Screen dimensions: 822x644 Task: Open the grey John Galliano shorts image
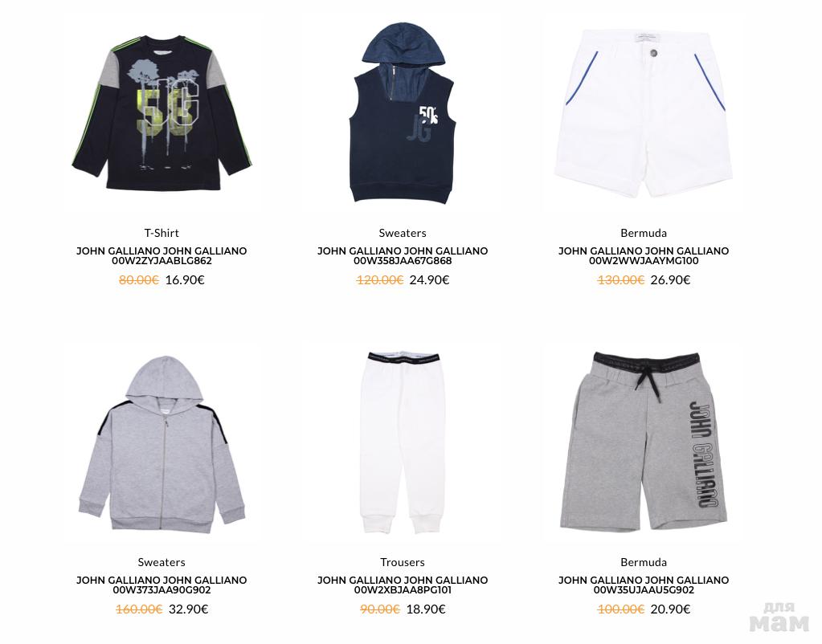tap(644, 441)
